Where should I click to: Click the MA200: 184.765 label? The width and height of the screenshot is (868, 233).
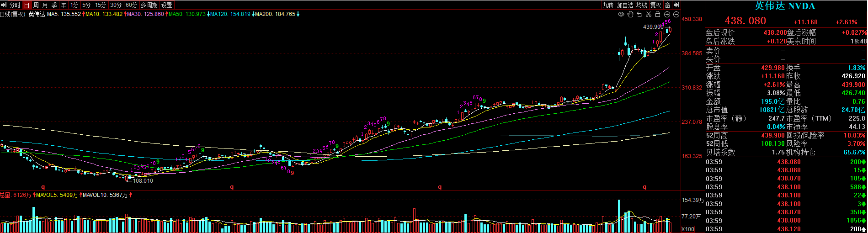tap(275, 14)
